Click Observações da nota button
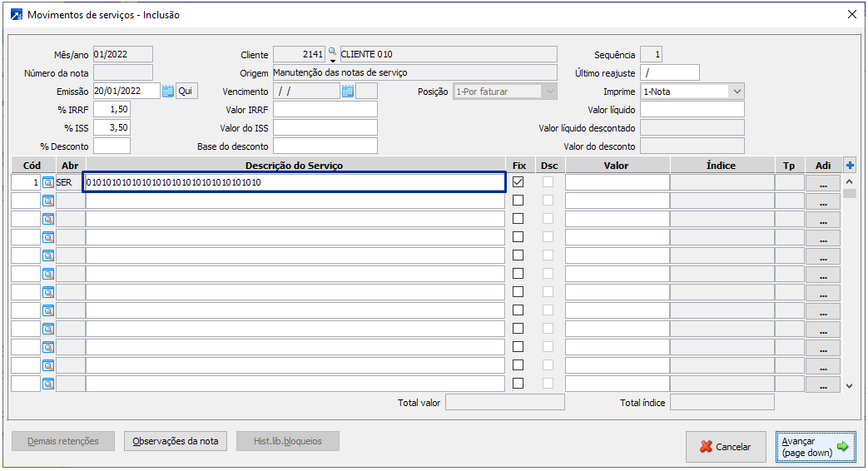The width and height of the screenshot is (868, 471). [x=176, y=441]
